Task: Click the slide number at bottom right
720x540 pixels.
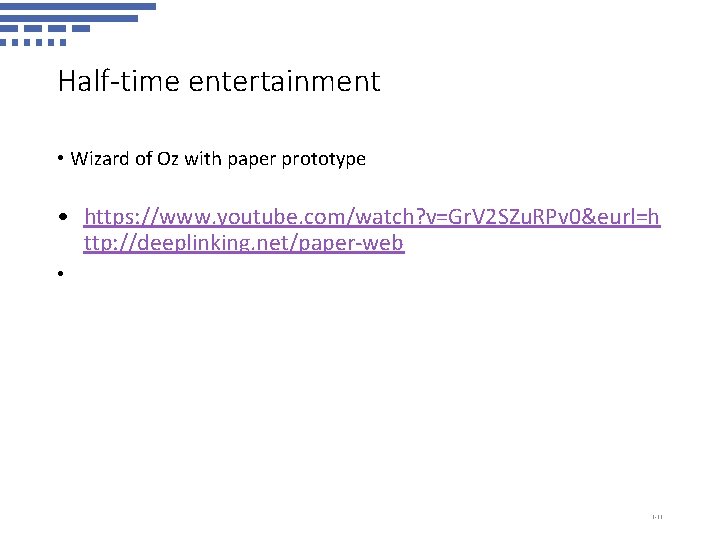Action: [x=657, y=517]
